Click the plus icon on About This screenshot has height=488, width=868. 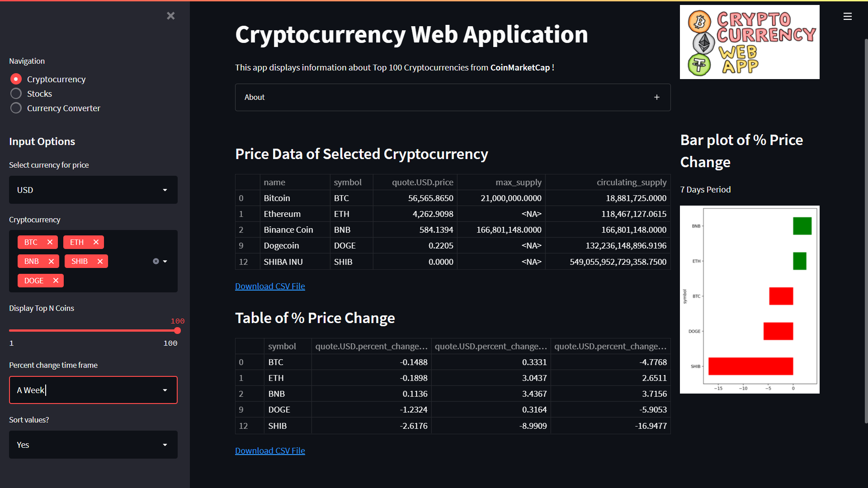pos(657,97)
